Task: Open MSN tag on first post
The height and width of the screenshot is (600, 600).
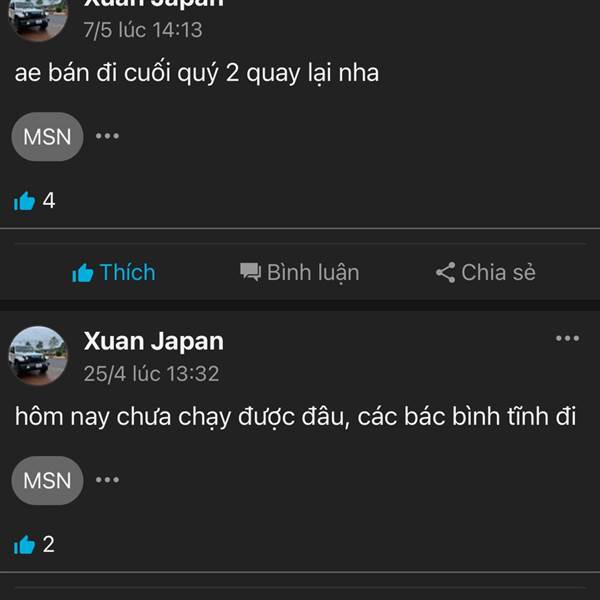Action: (47, 137)
